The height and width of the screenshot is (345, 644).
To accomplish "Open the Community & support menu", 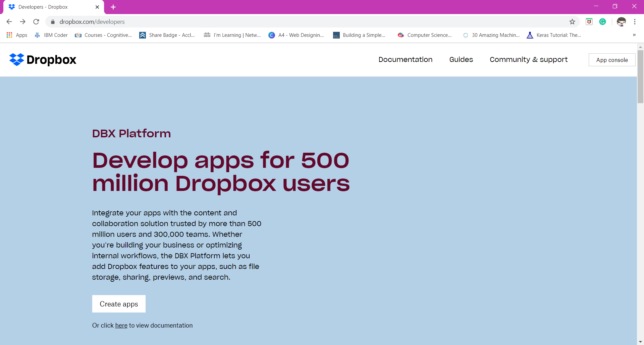I will (x=528, y=59).
